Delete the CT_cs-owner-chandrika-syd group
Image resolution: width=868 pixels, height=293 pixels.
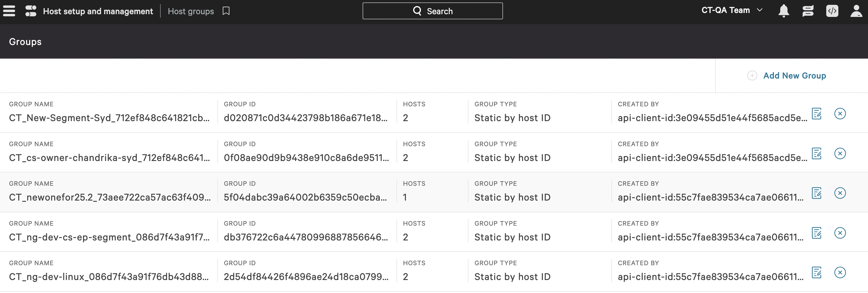coord(840,154)
